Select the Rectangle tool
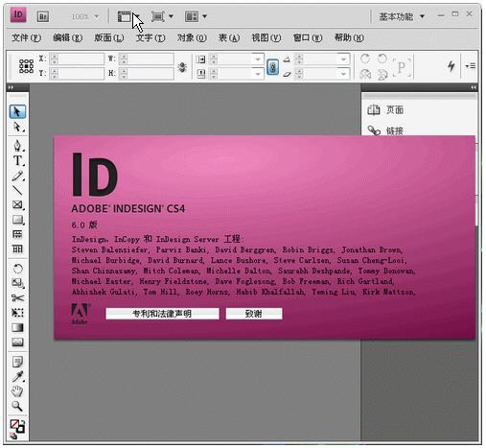 [x=18, y=220]
